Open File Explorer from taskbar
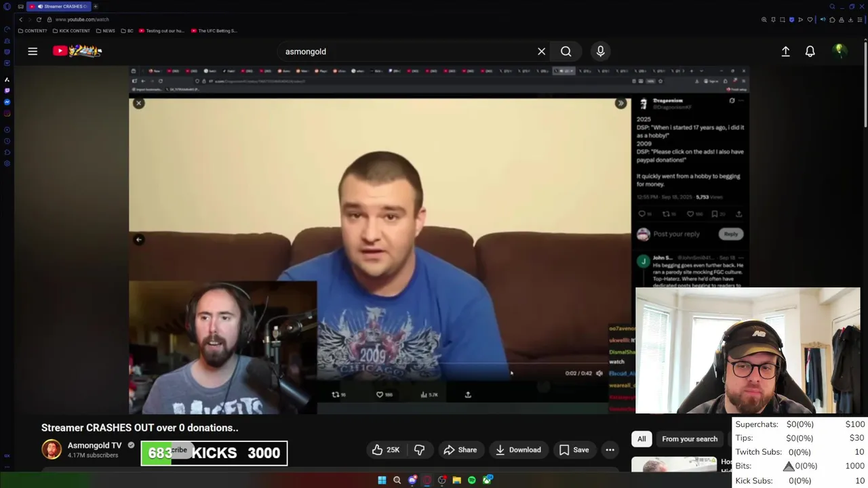The height and width of the screenshot is (488, 868). coord(457,480)
